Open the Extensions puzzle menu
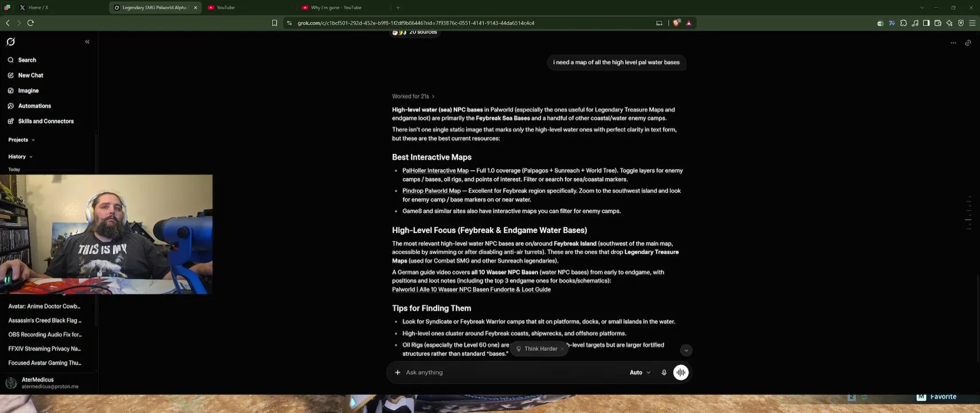This screenshot has height=413, width=980. coord(903,23)
